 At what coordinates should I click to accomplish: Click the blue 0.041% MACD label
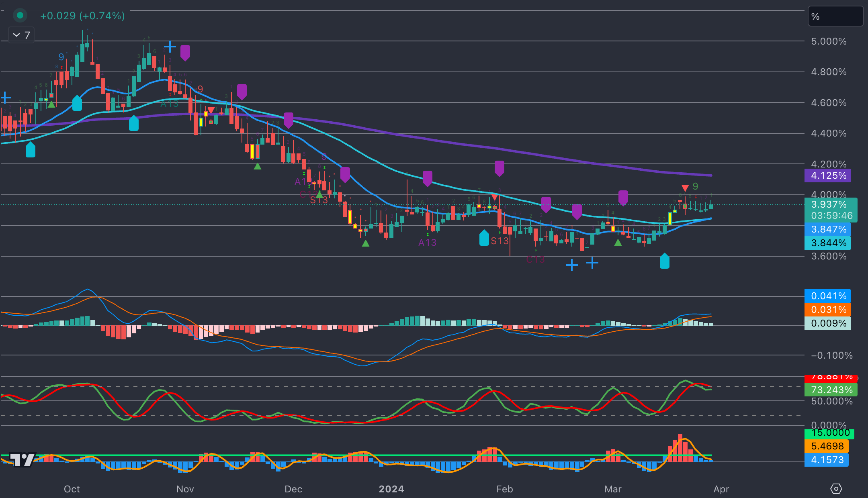point(828,296)
